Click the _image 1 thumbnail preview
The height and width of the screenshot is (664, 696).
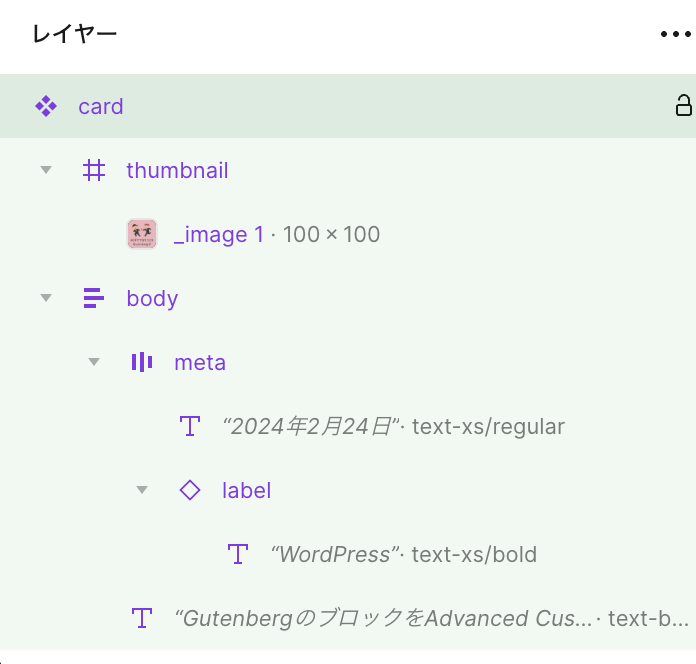pos(142,234)
